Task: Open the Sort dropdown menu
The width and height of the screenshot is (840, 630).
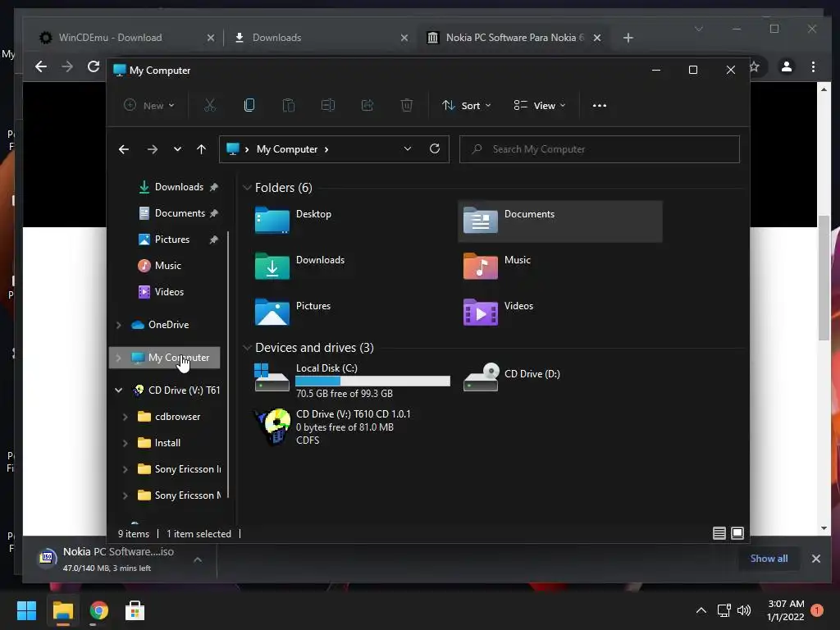Action: click(x=467, y=106)
